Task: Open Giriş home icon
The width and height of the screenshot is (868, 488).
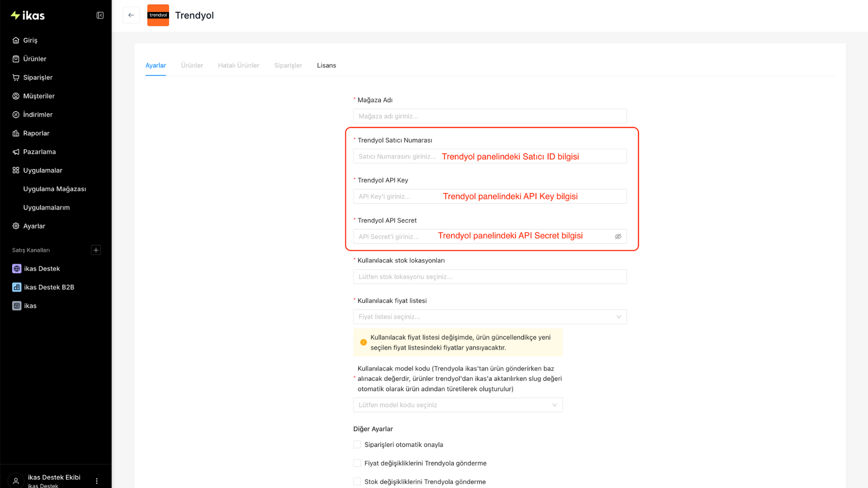Action: coord(16,40)
